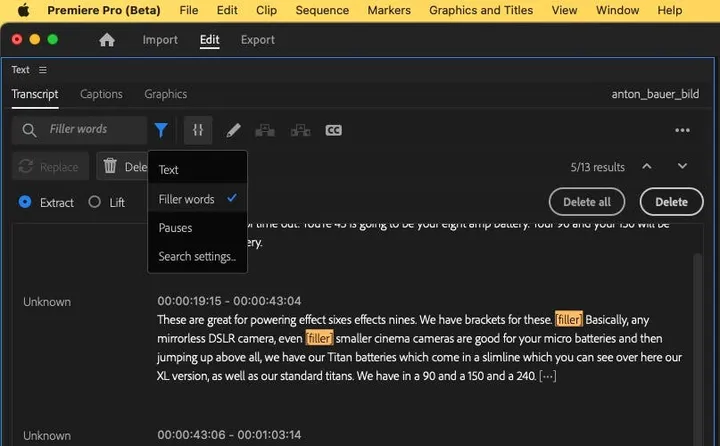Open the Apple menu

point(23,10)
